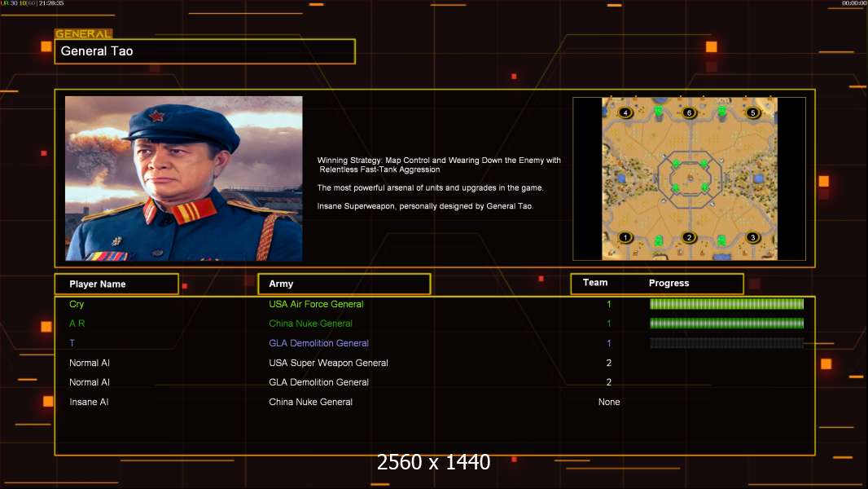
Task: Click the GENERAL label tab above the name
Action: click(84, 33)
